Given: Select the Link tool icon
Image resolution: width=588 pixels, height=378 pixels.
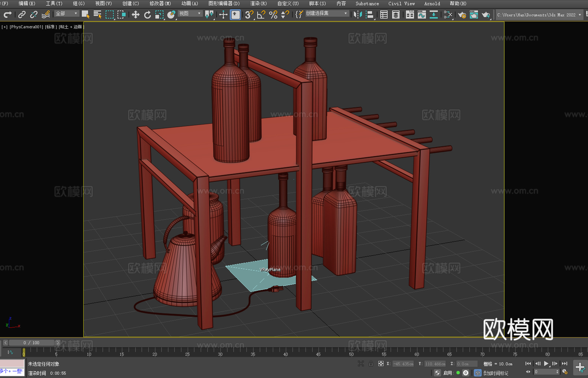Looking at the screenshot, I should click(22, 14).
